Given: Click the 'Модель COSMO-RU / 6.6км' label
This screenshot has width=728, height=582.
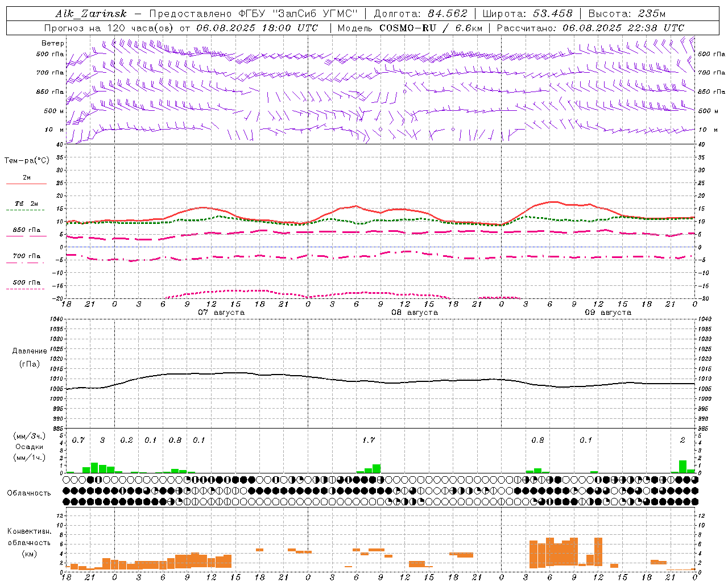Looking at the screenshot, I should click(x=409, y=28).
